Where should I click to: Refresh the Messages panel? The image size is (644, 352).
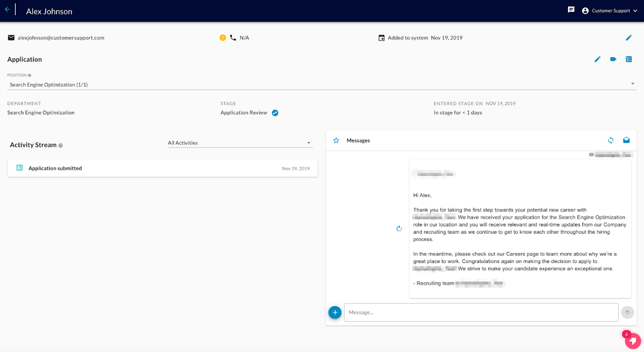[x=611, y=140]
